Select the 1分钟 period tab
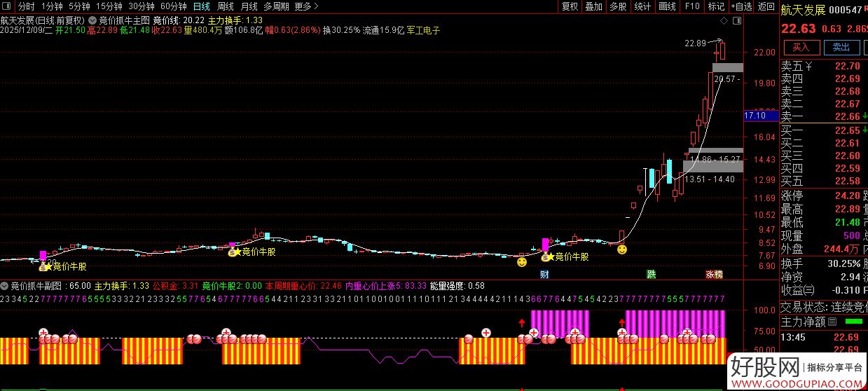Screen dimensions: 868x391 pyautogui.click(x=53, y=6)
